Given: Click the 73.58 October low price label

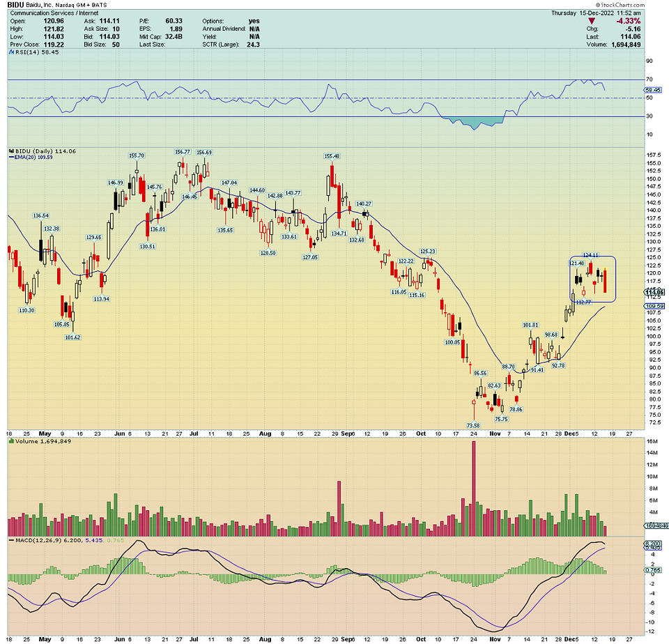Looking at the screenshot, I should pos(473,425).
